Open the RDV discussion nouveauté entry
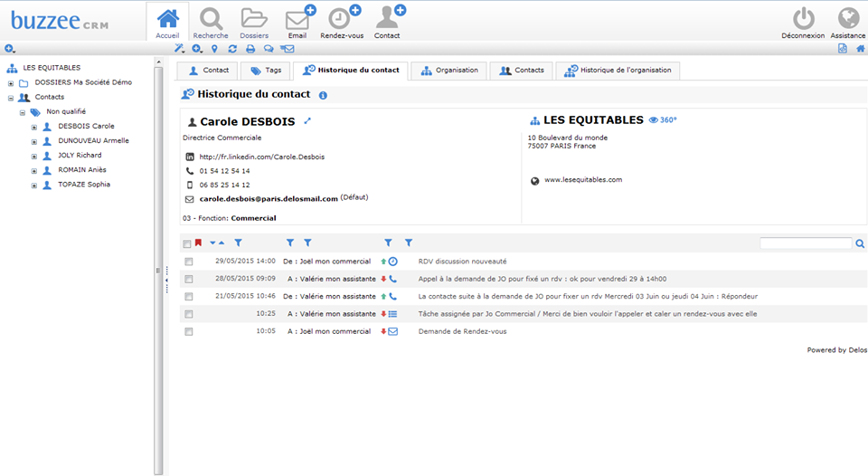 pos(462,262)
